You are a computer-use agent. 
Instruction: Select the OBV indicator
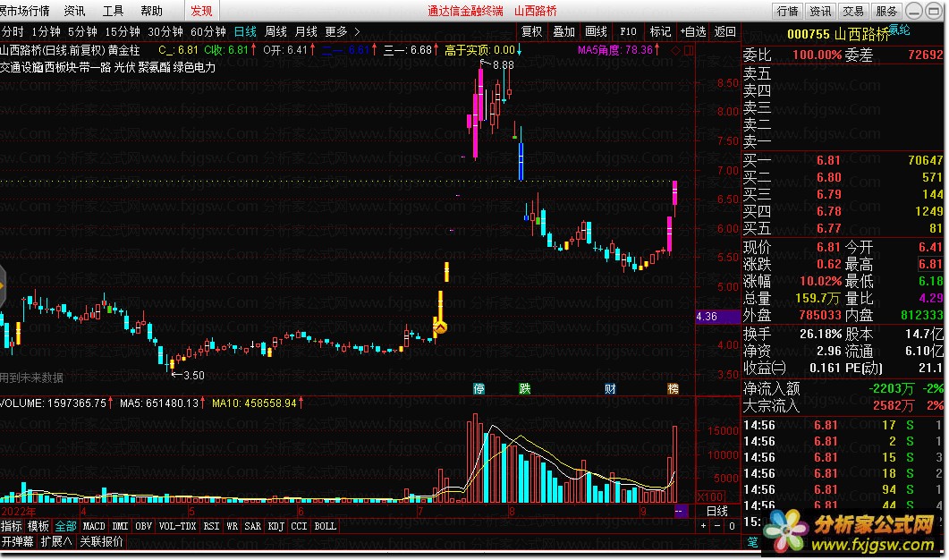[143, 526]
